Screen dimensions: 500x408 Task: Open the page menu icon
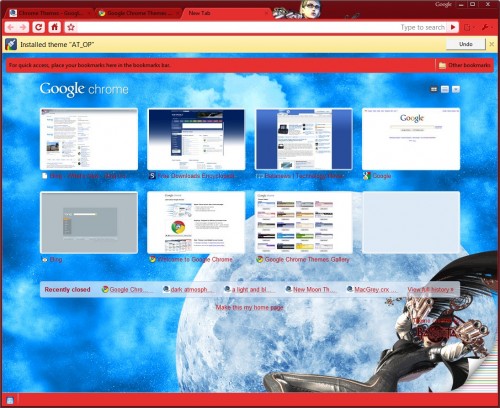[x=468, y=27]
